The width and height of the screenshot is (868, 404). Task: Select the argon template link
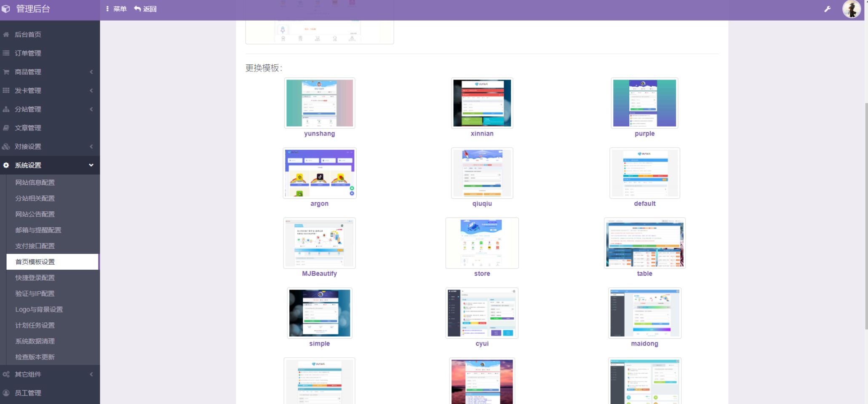[319, 203]
